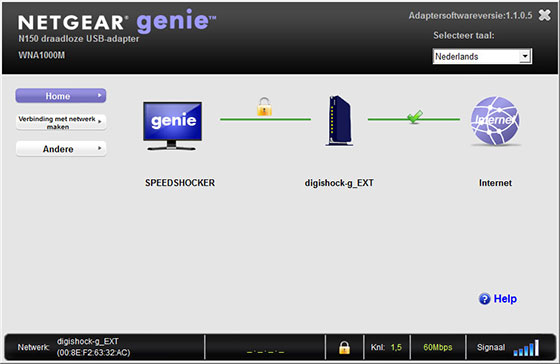This screenshot has height=364, width=560.
Task: Open Verbinding met netwerk maken
Action: 61,122
